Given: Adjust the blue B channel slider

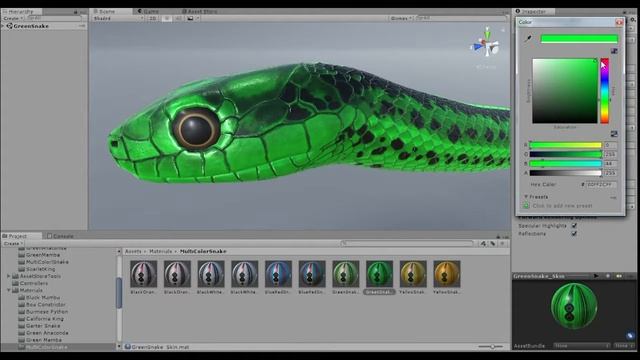Looking at the screenshot, I should 565,164.
